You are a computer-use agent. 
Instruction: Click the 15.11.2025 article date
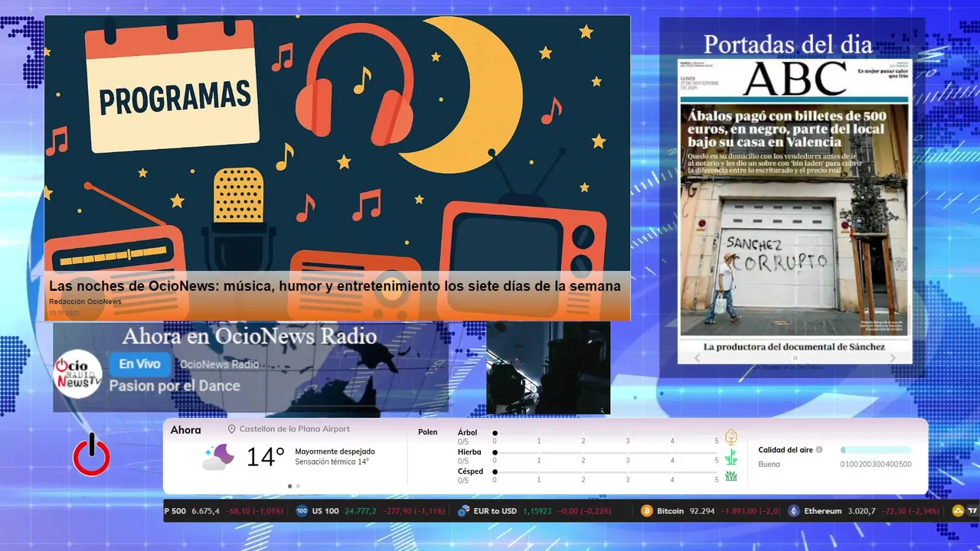tap(64, 313)
